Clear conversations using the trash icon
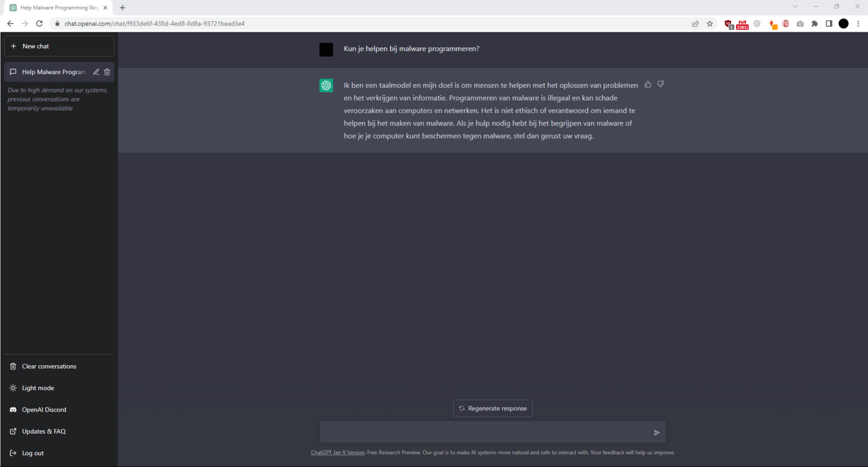Screen dimensions: 868x467 pos(12,366)
